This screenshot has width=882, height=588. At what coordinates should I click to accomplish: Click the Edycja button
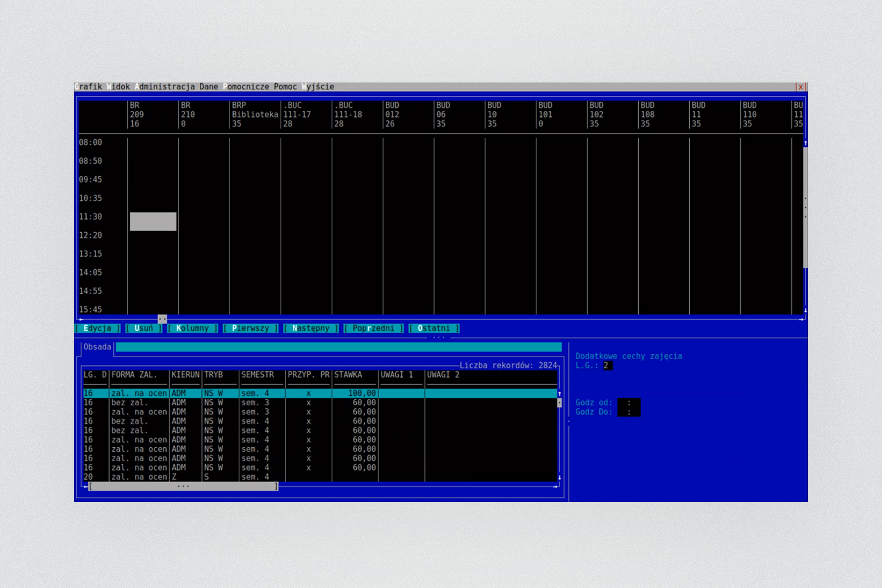[97, 328]
